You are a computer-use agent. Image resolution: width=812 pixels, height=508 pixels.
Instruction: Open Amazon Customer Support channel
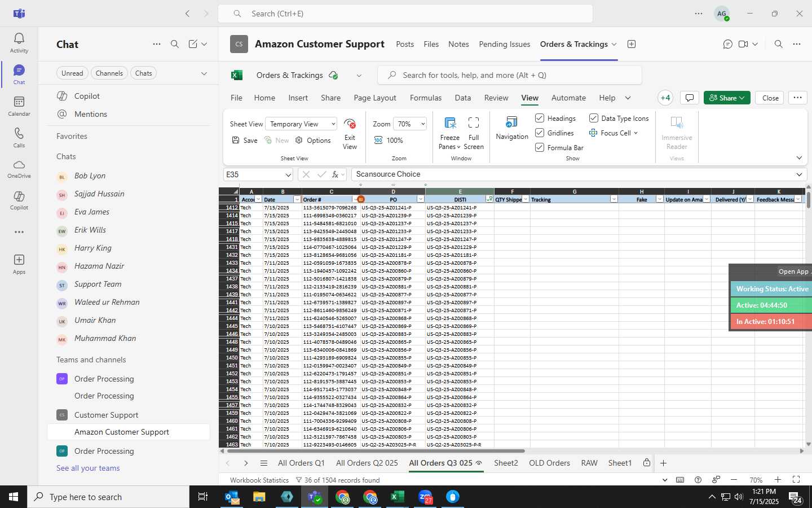[129, 432]
